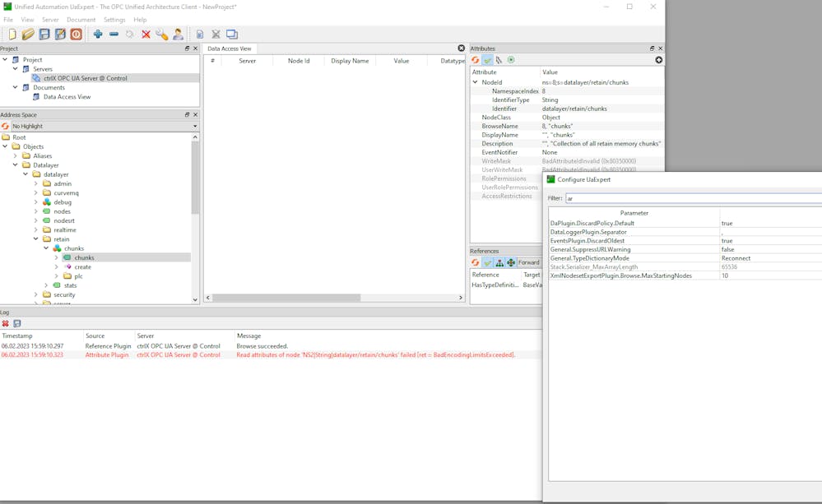822x504 pixels.
Task: Toggle the green checkmark in the Attributes toolbar
Action: click(x=487, y=60)
